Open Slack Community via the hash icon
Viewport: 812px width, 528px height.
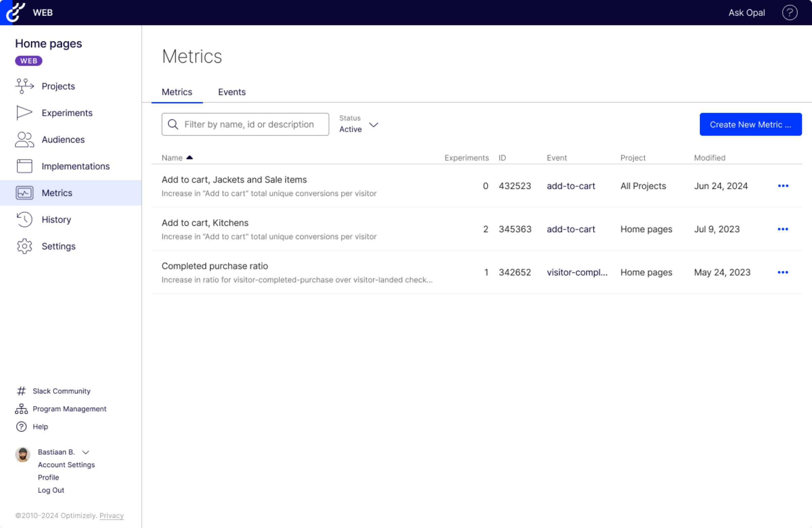21,391
